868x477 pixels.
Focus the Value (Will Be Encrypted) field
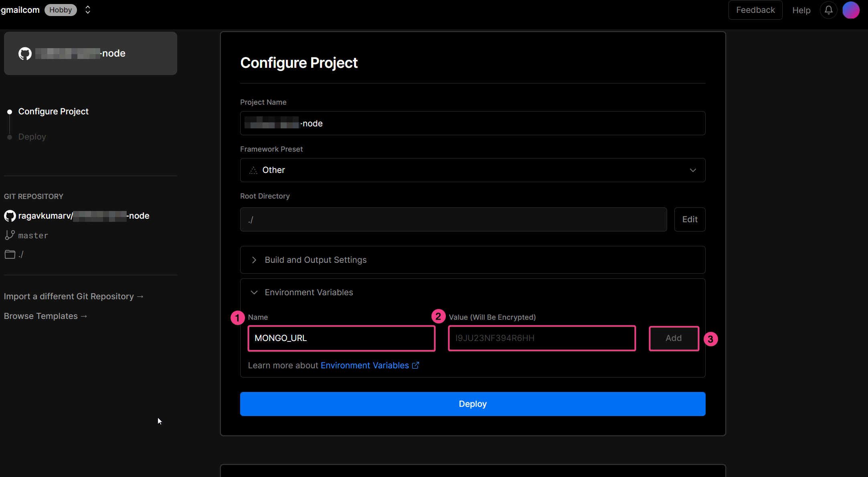541,338
